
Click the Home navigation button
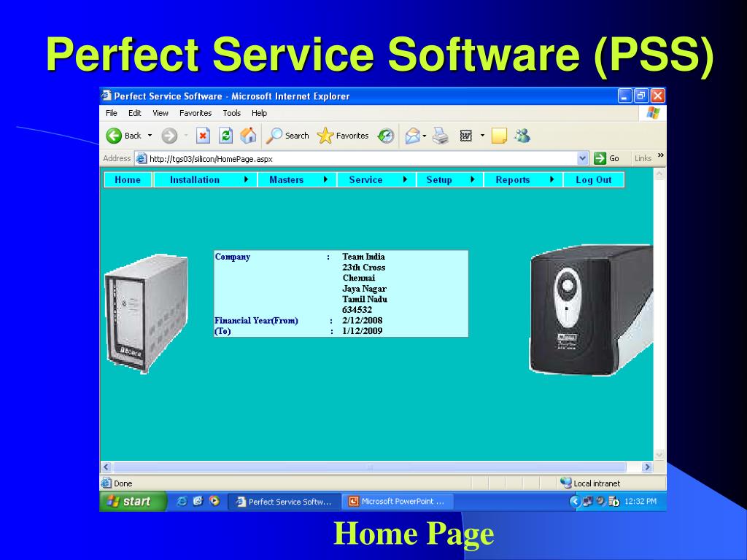[128, 179]
